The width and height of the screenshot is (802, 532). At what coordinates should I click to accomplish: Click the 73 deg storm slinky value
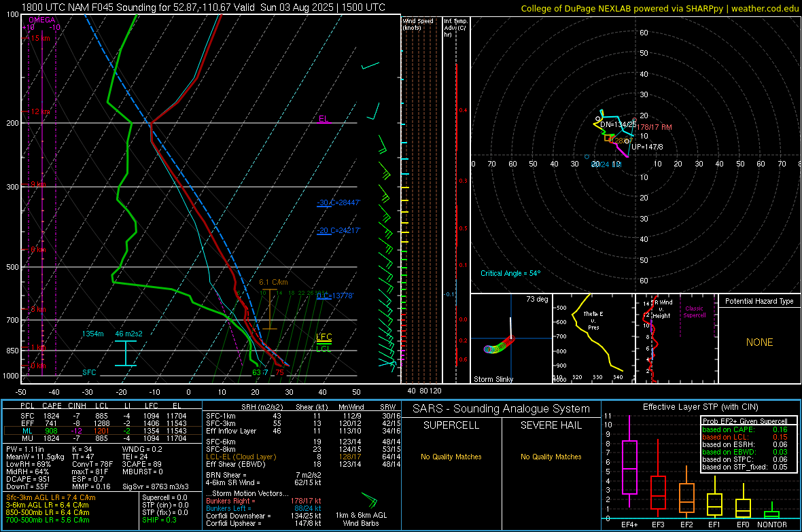coord(537,299)
